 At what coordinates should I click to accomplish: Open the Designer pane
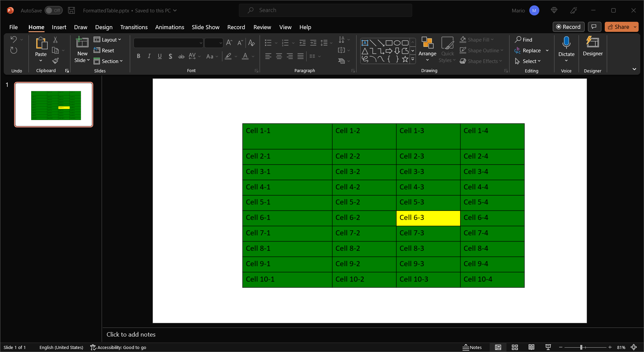pos(592,46)
